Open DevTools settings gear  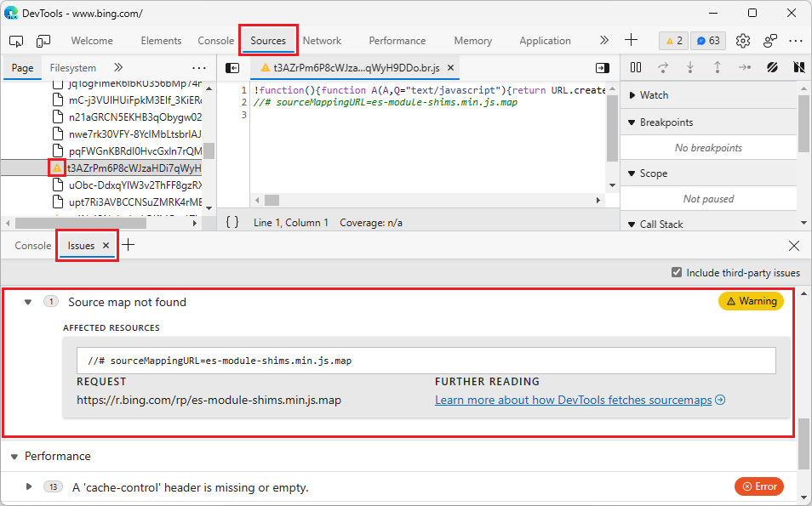point(743,41)
